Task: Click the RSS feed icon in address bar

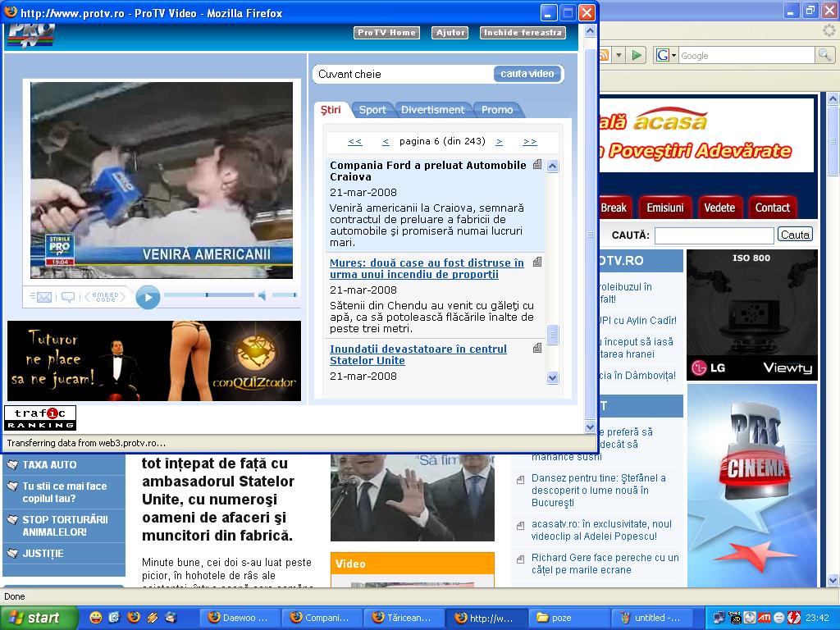Action: 605,55
